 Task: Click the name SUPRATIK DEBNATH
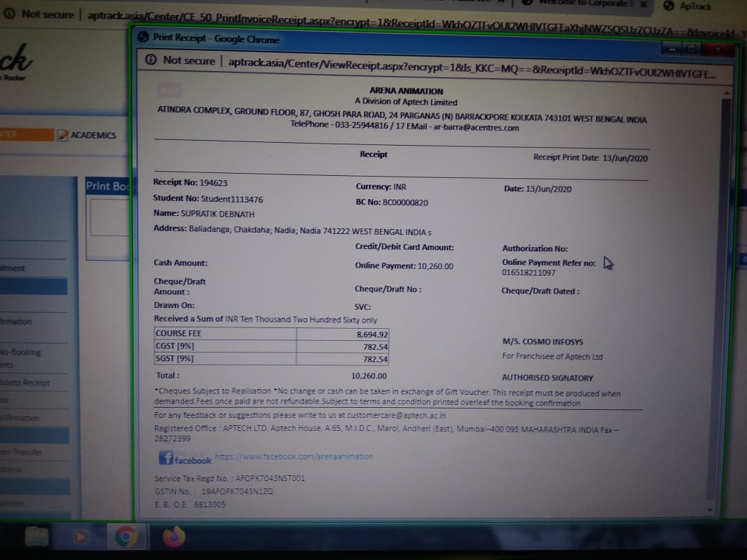(x=218, y=214)
